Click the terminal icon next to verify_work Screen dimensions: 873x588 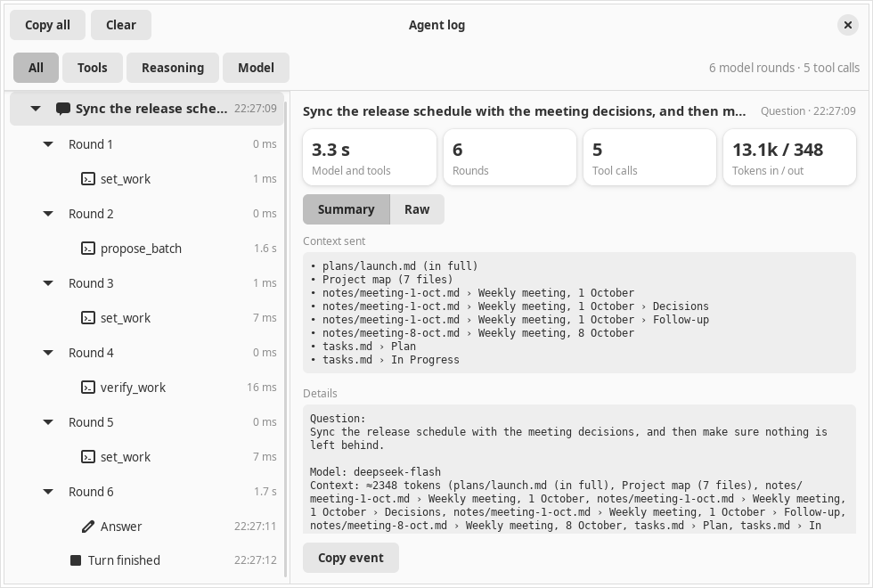88,387
